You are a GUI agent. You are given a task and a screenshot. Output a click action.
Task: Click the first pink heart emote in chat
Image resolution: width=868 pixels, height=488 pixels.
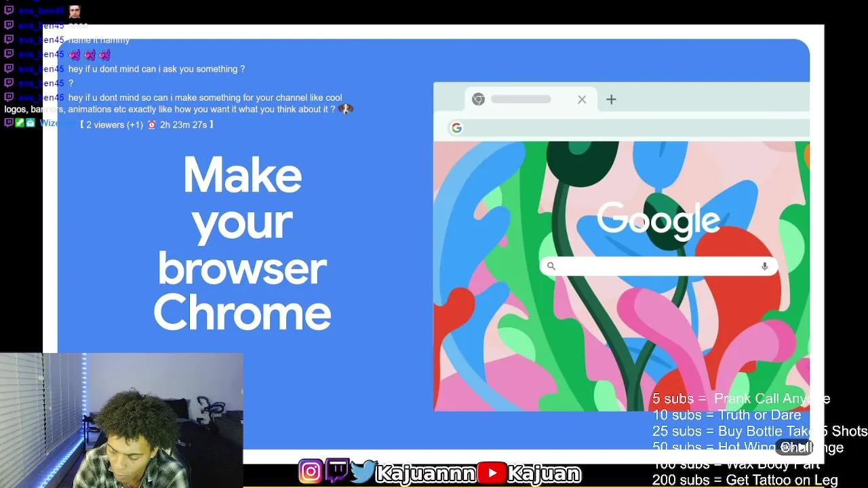pos(75,55)
